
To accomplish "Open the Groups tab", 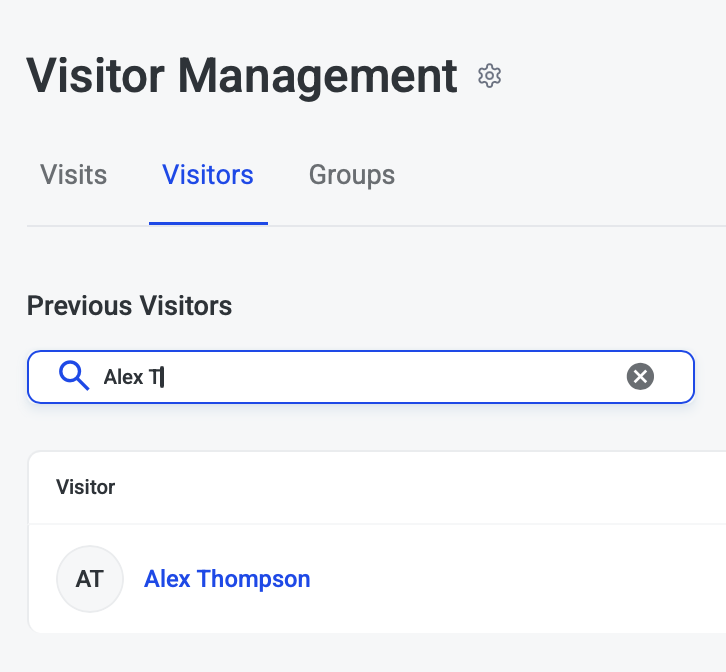I will coord(351,175).
